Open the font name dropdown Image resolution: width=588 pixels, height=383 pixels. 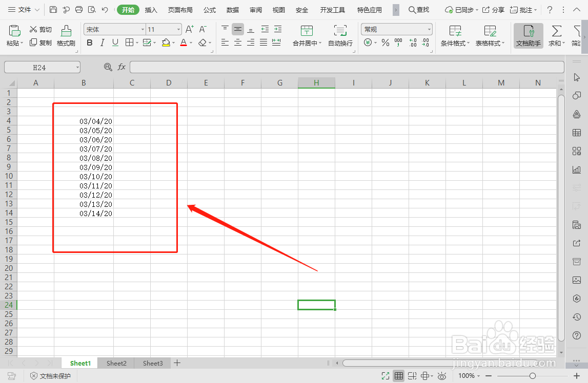143,29
